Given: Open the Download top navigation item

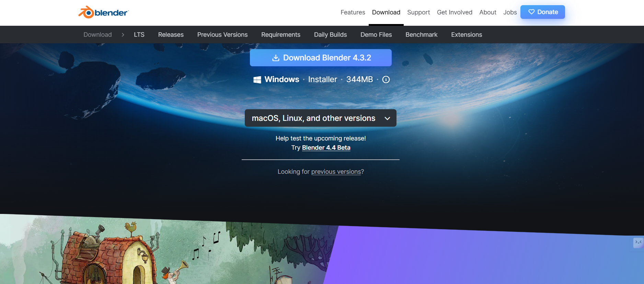Looking at the screenshot, I should point(386,12).
